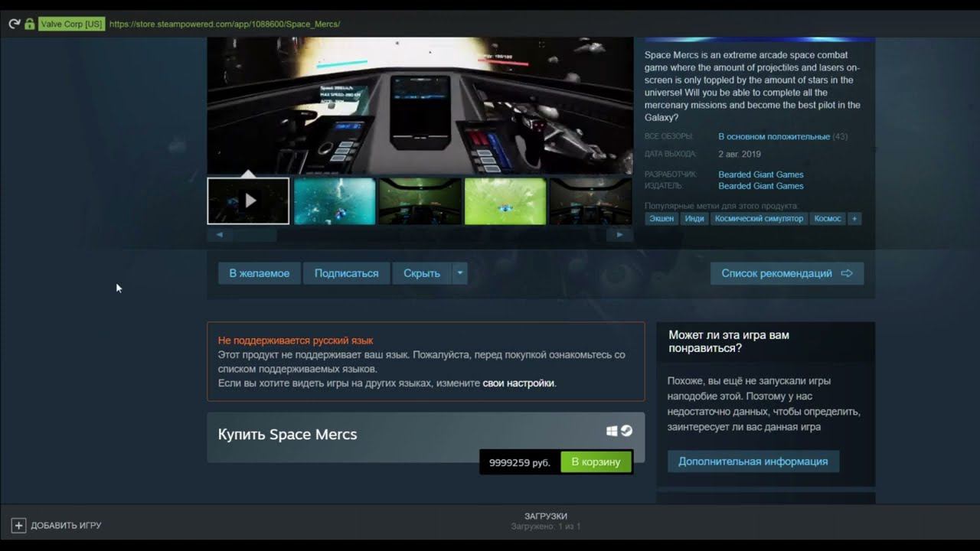Select the Инди tag

coord(694,219)
